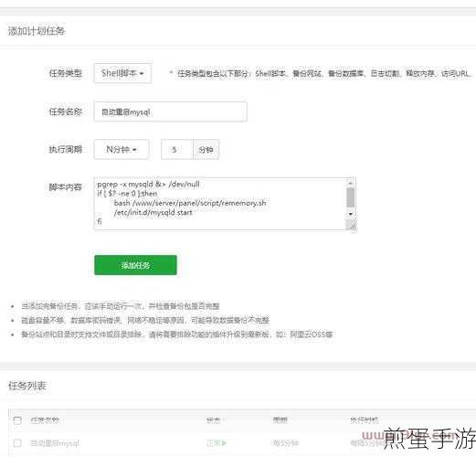Click the textarea resize handle corner
The width and height of the screenshot is (476, 457).
353,226
